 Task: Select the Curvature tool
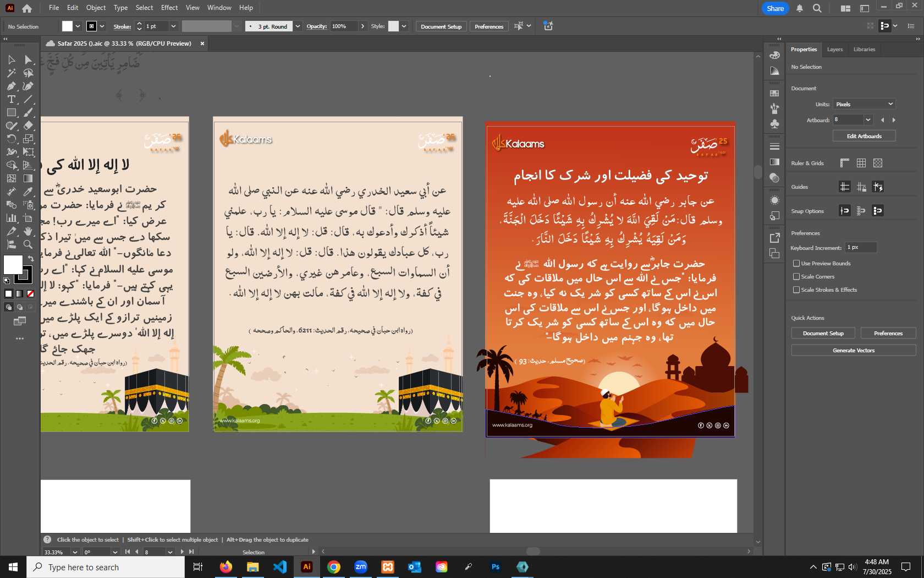28,86
